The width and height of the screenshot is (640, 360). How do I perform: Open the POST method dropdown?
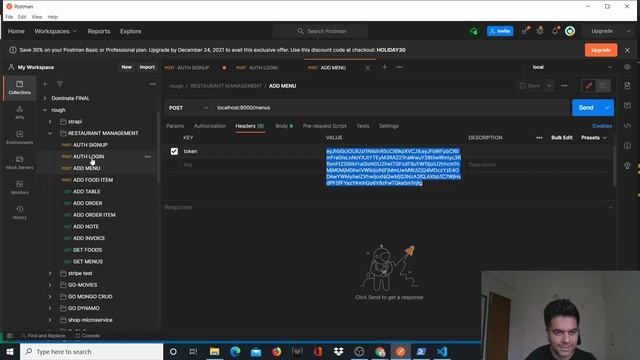pos(189,108)
